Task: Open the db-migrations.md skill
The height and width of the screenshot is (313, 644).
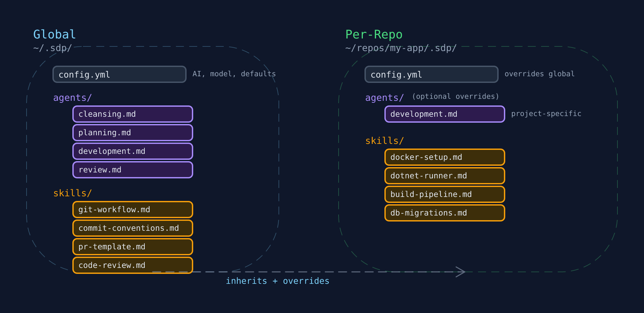Action: [x=444, y=213]
